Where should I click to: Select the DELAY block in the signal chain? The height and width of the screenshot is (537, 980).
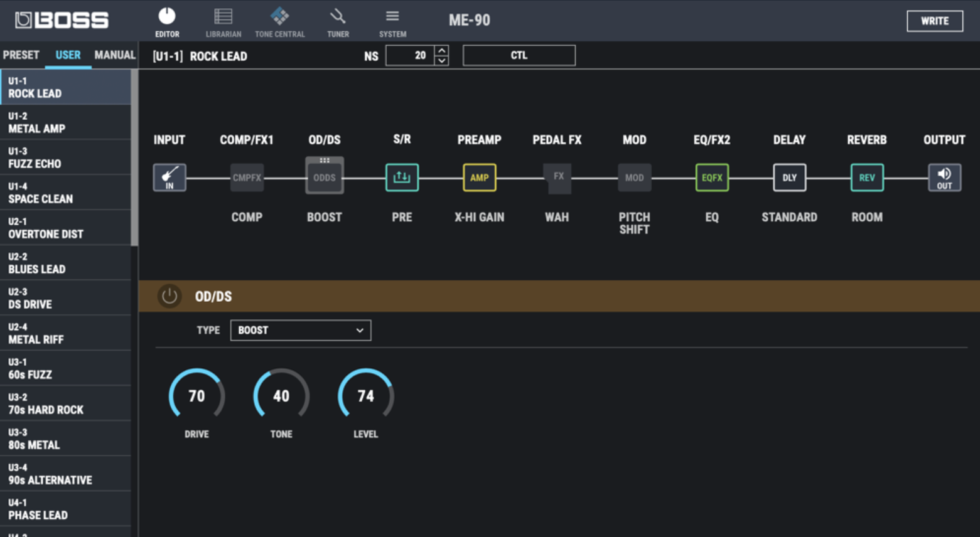789,177
